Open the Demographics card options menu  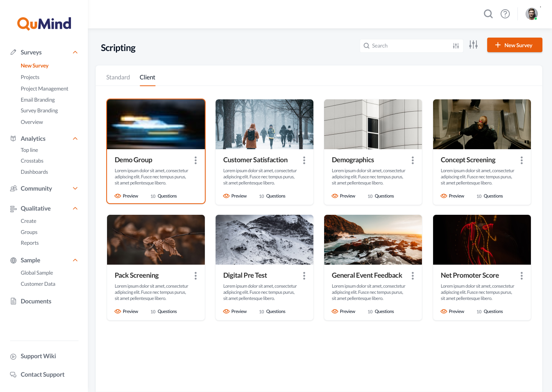pos(413,160)
